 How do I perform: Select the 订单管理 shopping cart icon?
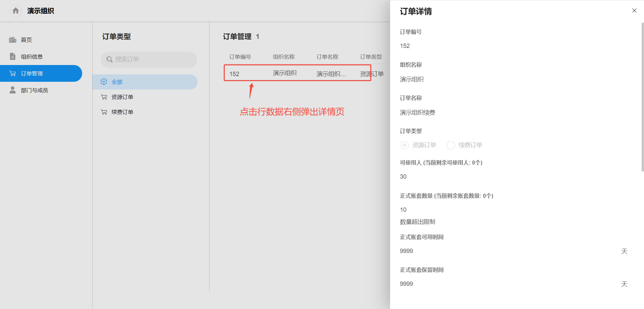pyautogui.click(x=12, y=73)
